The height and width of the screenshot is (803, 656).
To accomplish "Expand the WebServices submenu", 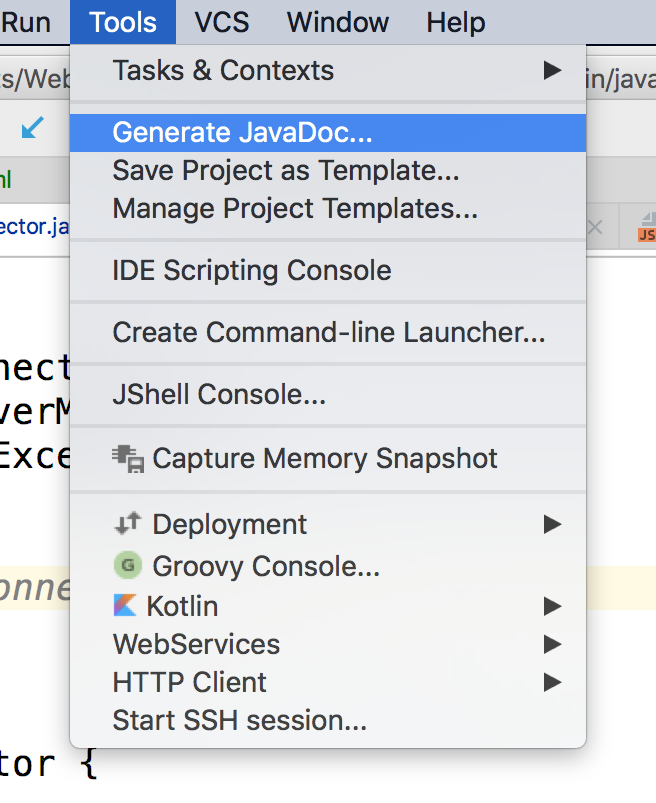I will coord(551,644).
